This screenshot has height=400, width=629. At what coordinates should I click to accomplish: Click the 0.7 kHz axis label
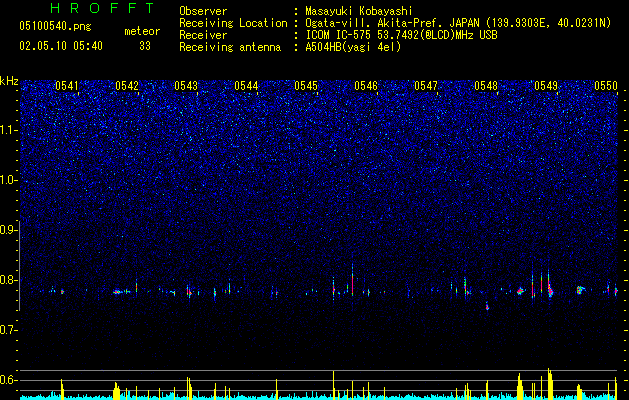coord(8,330)
